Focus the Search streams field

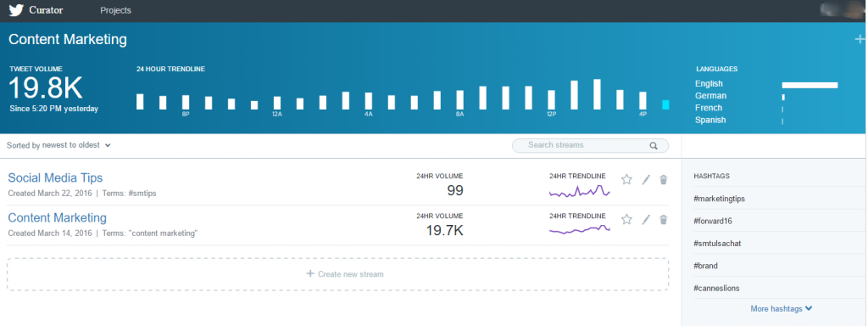click(590, 145)
